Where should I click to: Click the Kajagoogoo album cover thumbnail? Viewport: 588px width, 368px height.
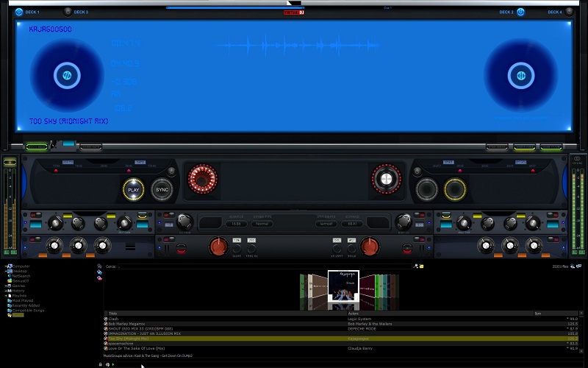(x=343, y=286)
